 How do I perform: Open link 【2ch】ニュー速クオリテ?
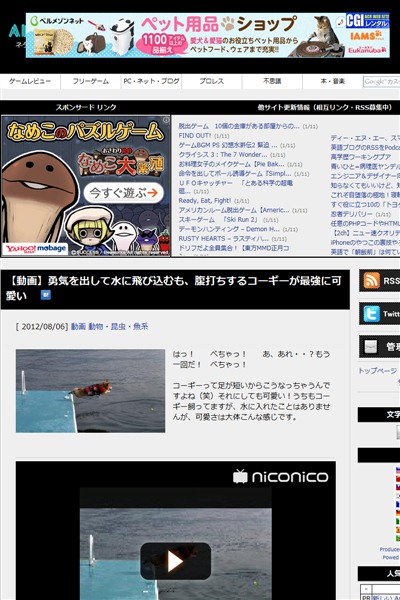[x=365, y=233]
